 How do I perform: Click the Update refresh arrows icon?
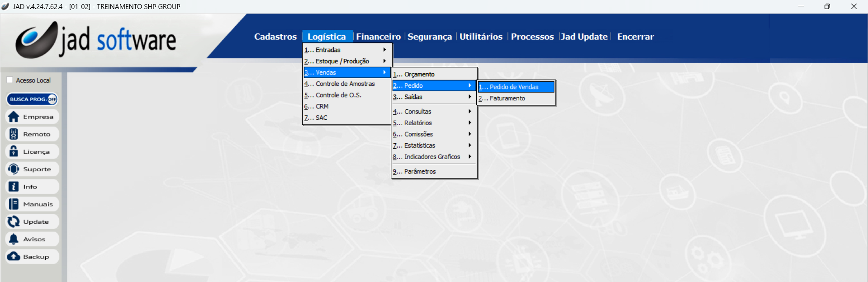click(14, 221)
